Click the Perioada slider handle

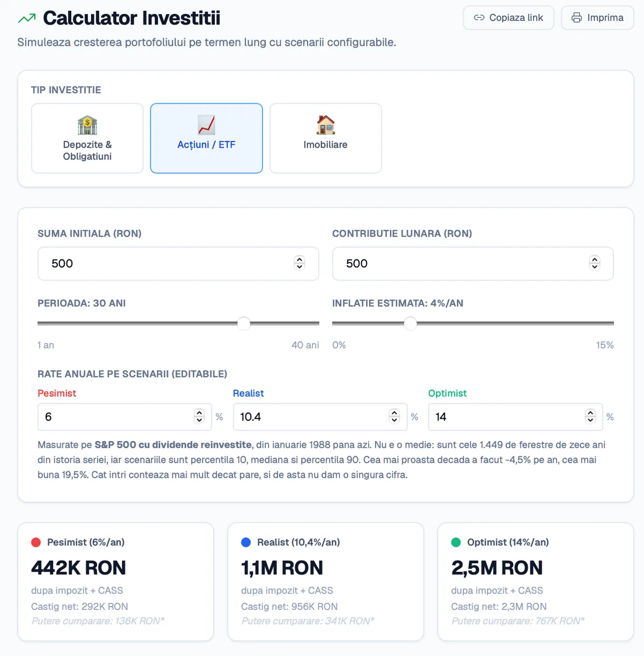(x=244, y=324)
